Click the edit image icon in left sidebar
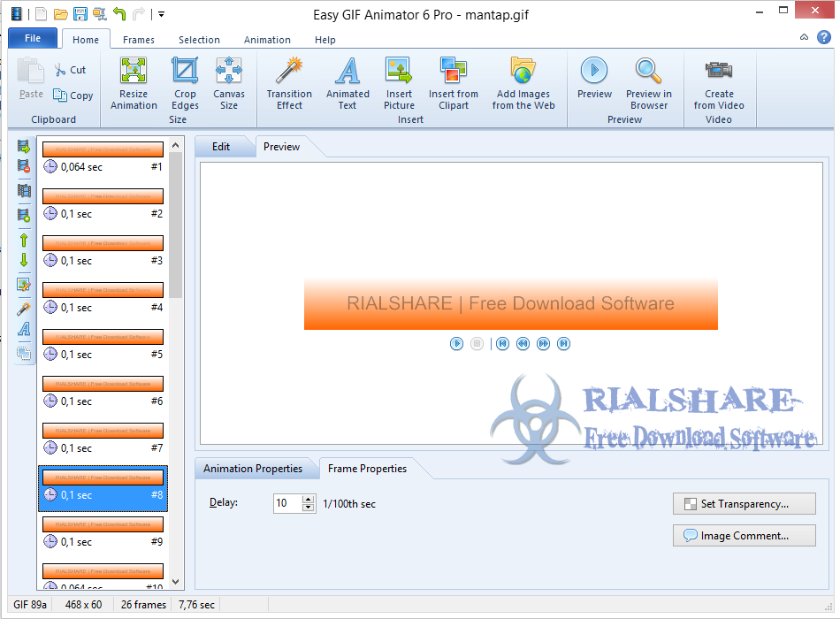 pos(24,285)
